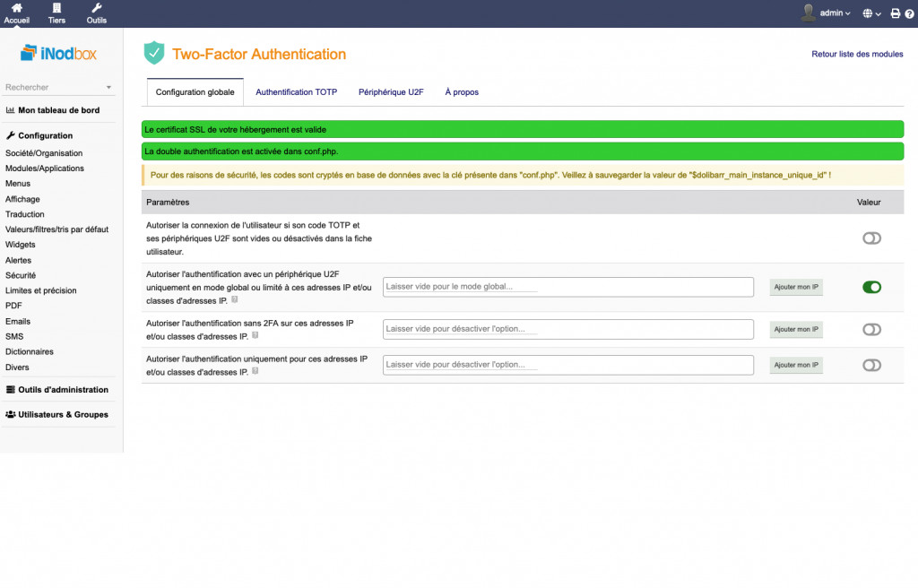
Task: Open the Tiers building icon
Action: (56, 8)
